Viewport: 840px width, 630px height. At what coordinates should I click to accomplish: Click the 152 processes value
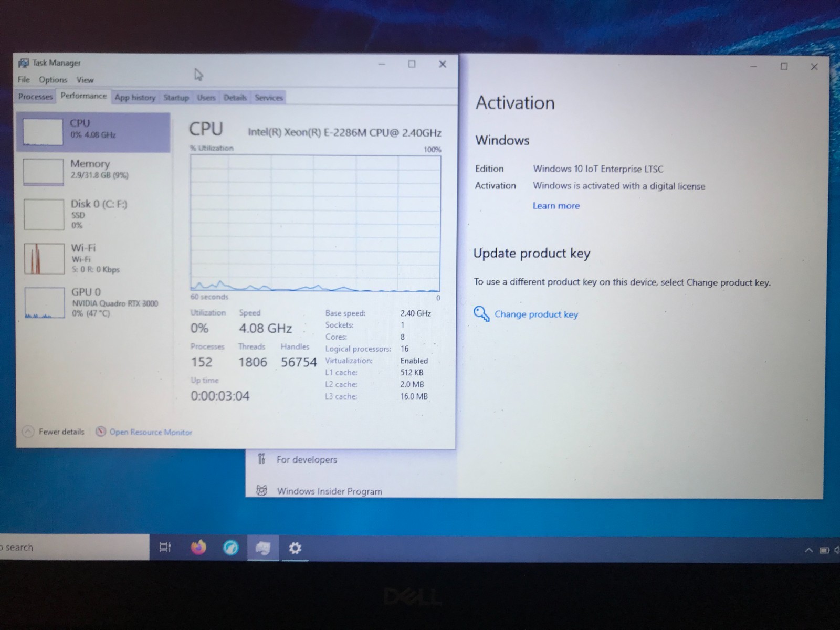[202, 362]
